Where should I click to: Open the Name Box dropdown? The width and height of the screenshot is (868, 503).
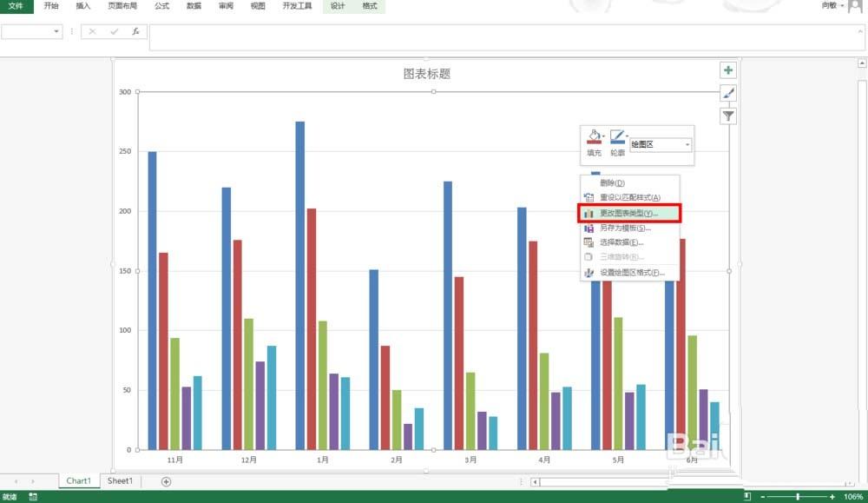pyautogui.click(x=56, y=31)
